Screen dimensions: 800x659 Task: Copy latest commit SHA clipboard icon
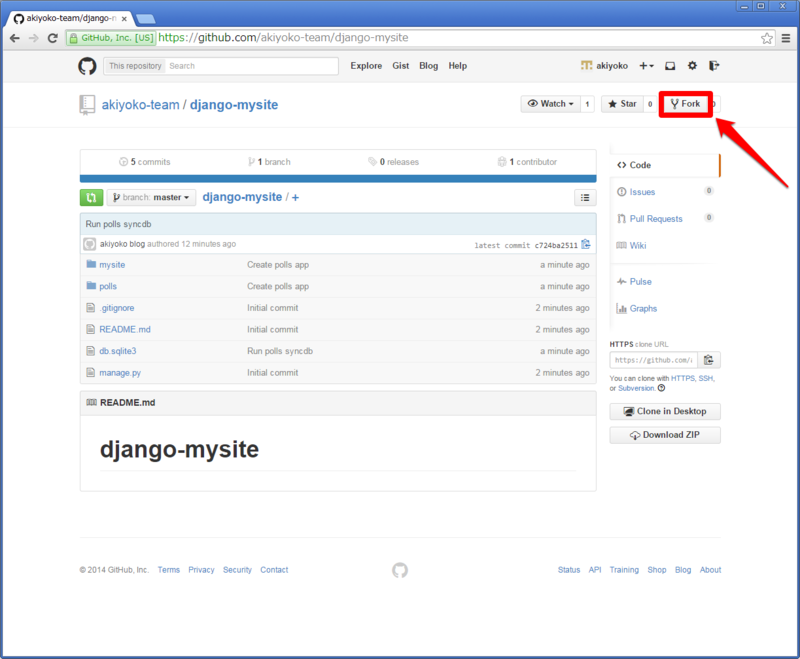586,244
